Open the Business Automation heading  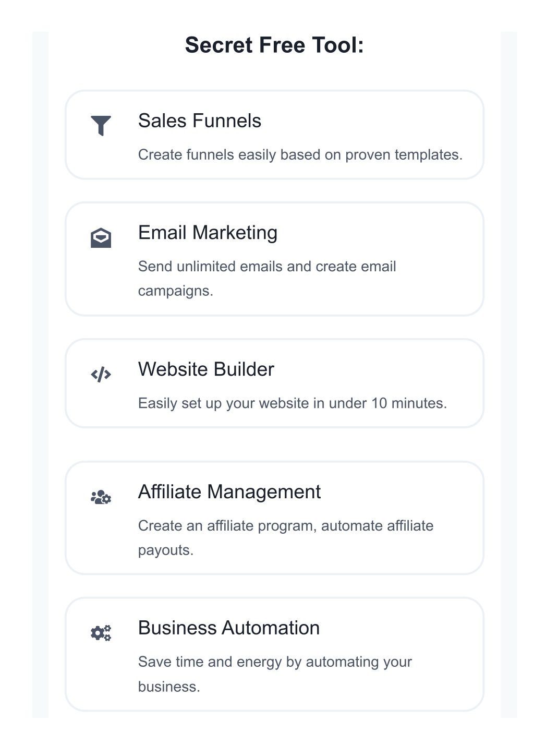[x=229, y=628]
